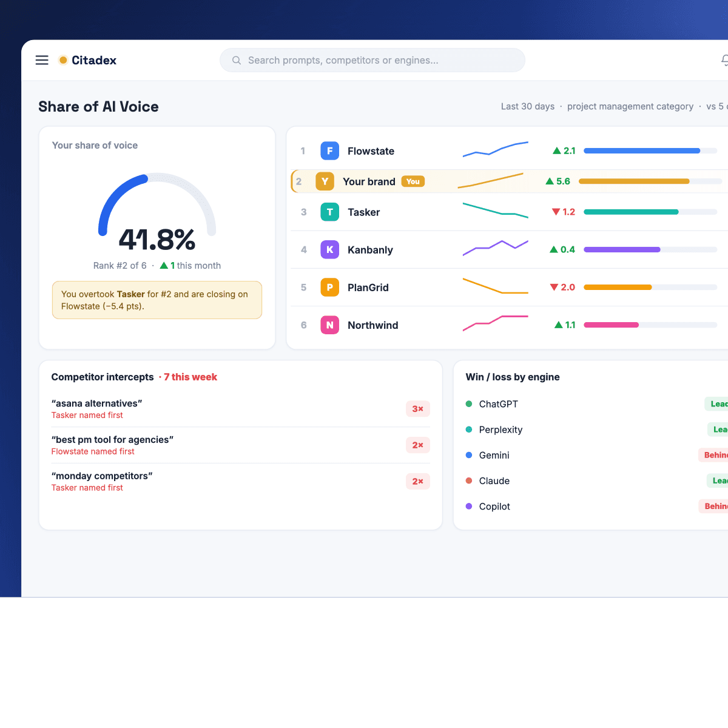
Task: Open the "best pm tool for agencies" intercept
Action: click(240, 445)
